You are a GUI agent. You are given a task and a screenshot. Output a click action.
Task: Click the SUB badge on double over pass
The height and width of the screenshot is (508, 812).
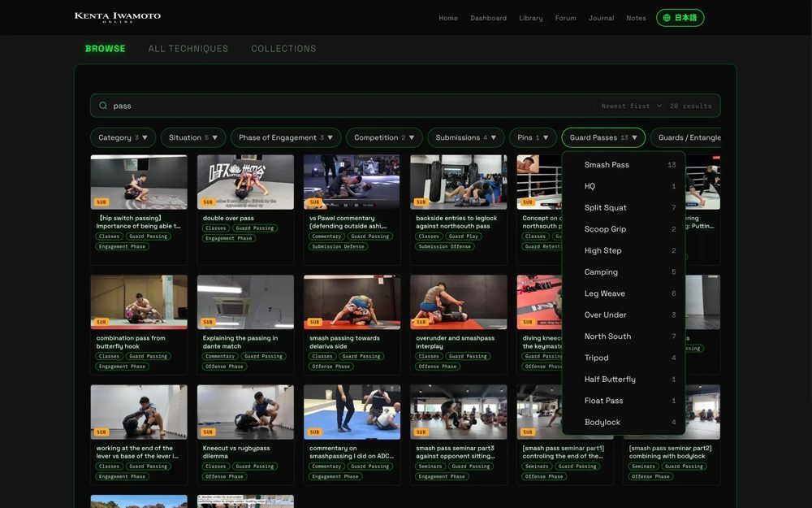(x=208, y=202)
